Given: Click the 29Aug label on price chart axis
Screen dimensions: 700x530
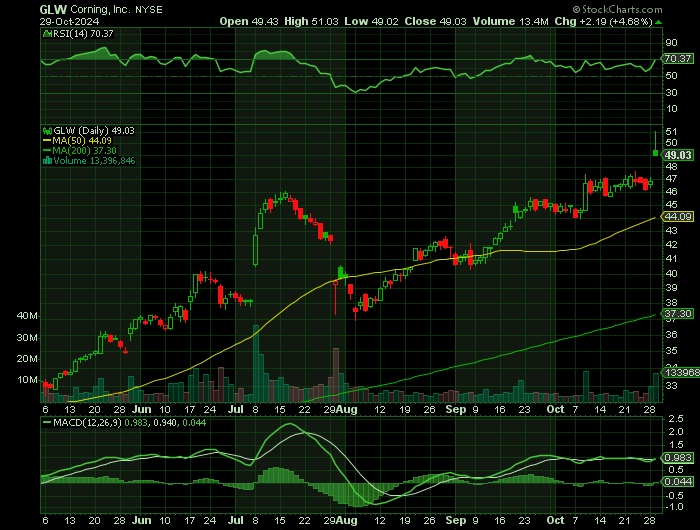Looking at the screenshot, I should [340, 409].
